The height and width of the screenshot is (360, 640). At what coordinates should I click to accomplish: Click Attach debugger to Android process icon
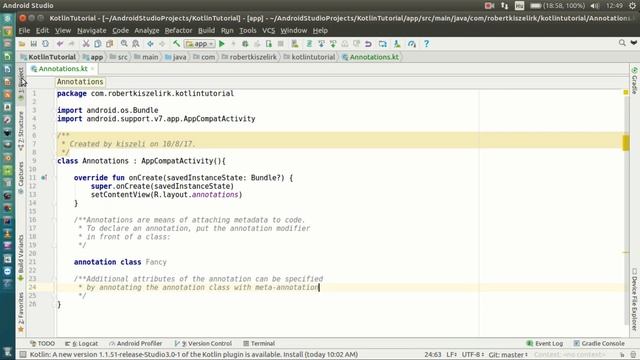coord(269,44)
